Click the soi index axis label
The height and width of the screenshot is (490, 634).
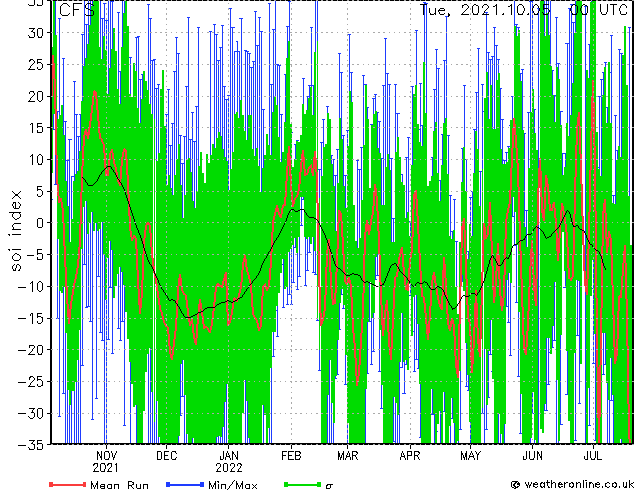16,231
